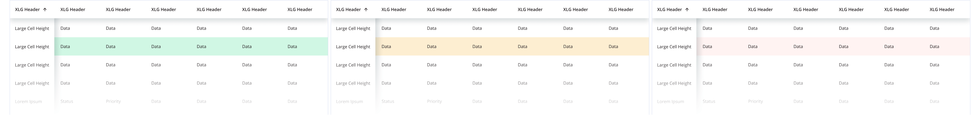Click the sorted XLG Header label in the pink-row table
980x115 pixels.
pos(669,9)
